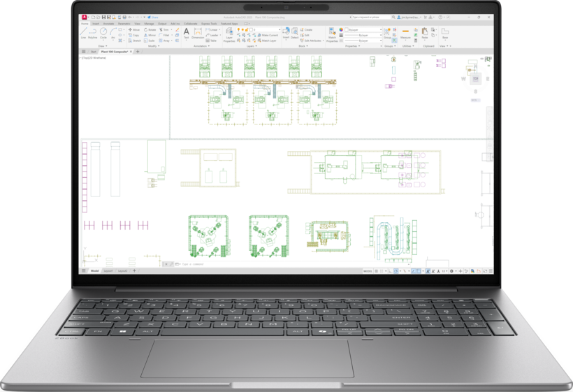Click the object color wheel swatch
The height and width of the screenshot is (392, 573).
coord(341,29)
